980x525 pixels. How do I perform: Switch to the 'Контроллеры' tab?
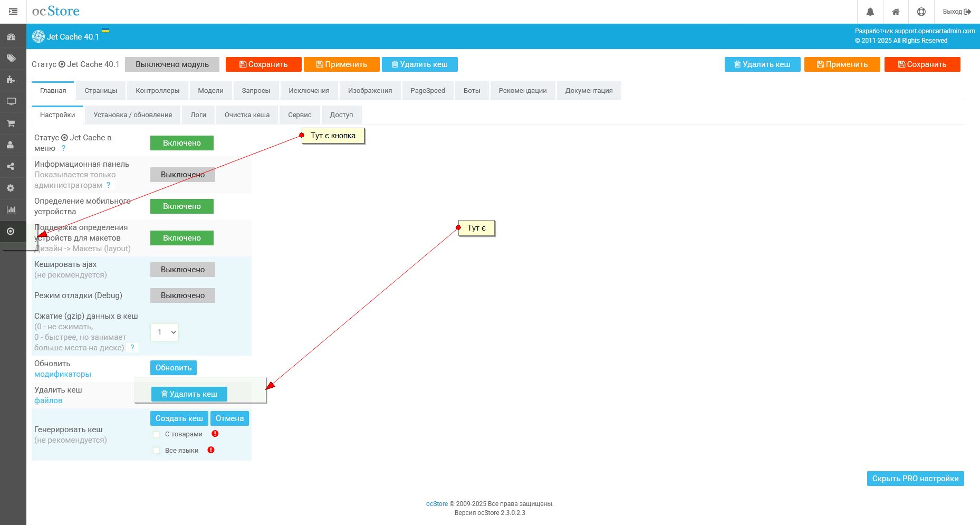(158, 91)
